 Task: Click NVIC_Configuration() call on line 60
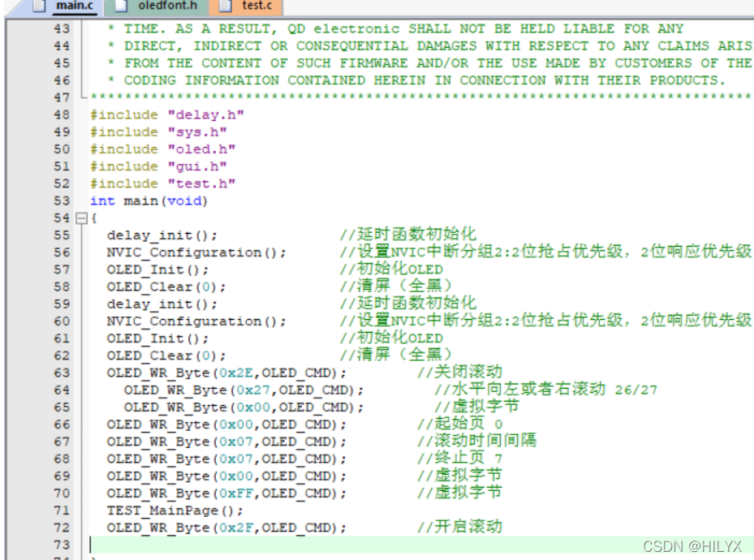(196, 321)
